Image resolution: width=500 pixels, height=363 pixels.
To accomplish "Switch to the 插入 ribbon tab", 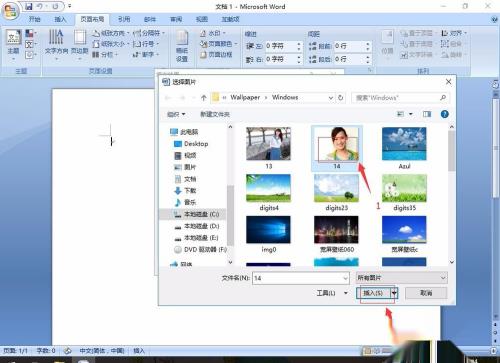I will point(60,19).
